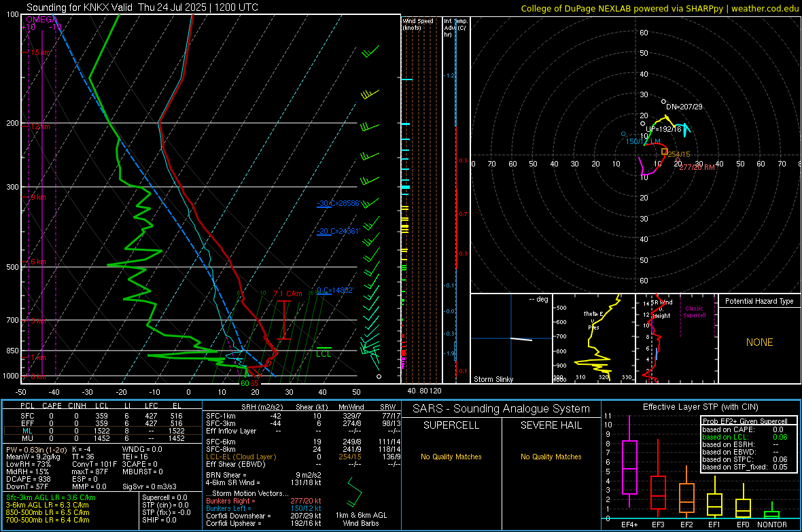Click the '9 km' height marker
The height and width of the screenshot is (532, 802).
38,197
